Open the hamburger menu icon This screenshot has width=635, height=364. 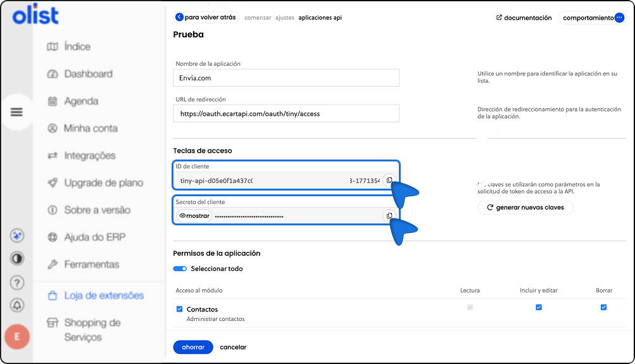coord(16,112)
